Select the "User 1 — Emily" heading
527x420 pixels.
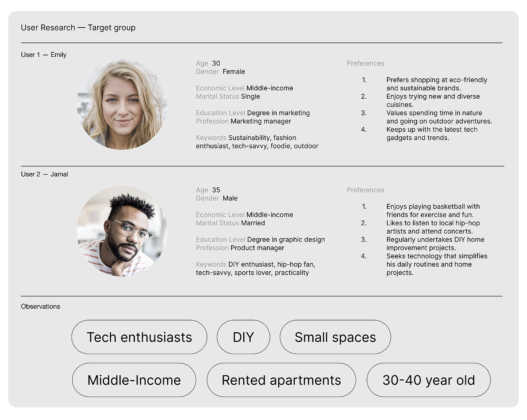pyautogui.click(x=44, y=55)
